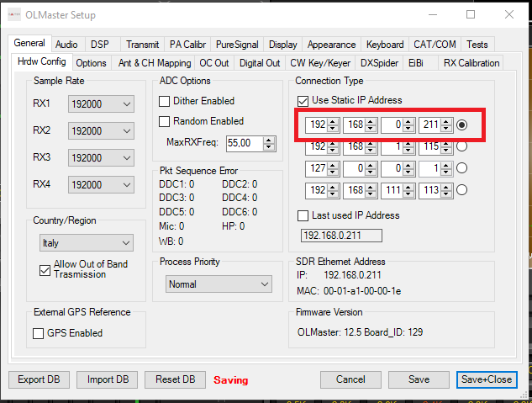Check Last used IP Address checkbox
Image resolution: width=532 pixels, height=403 pixels.
click(303, 215)
